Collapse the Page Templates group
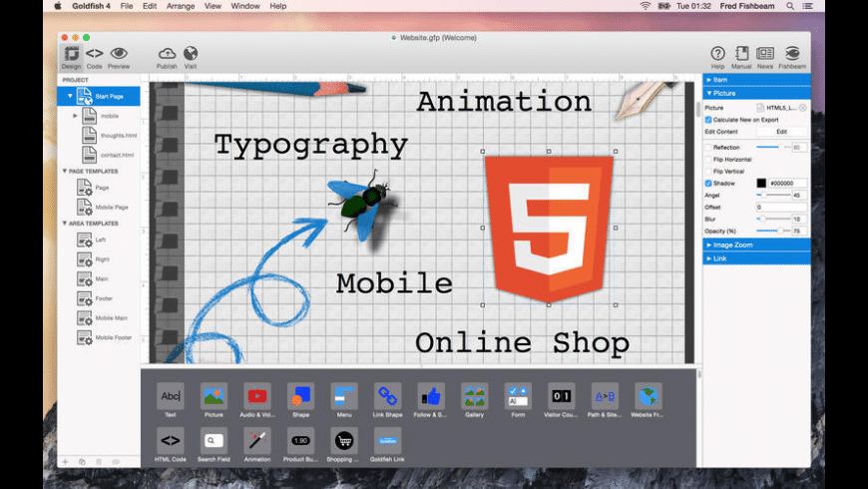The width and height of the screenshot is (868, 489). (65, 171)
